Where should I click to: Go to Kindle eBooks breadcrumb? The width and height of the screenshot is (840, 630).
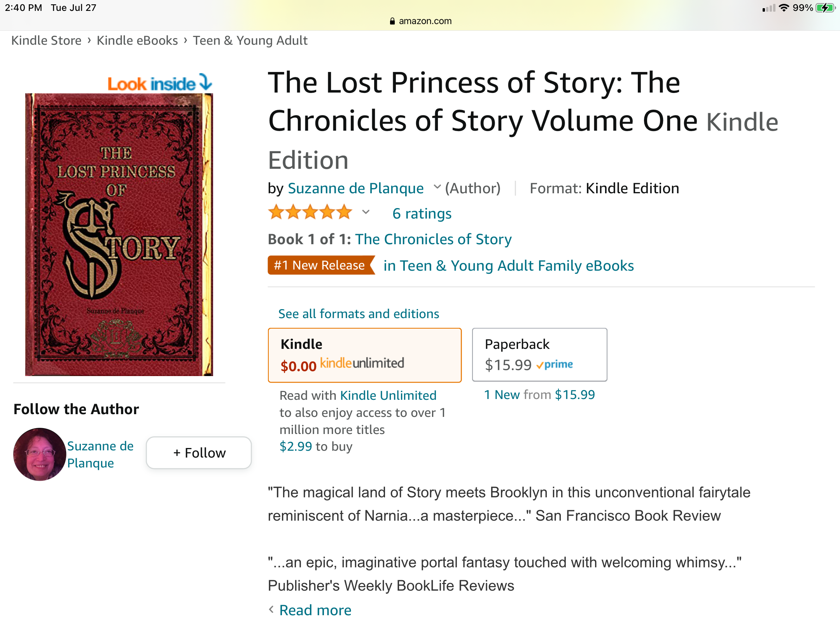point(137,40)
